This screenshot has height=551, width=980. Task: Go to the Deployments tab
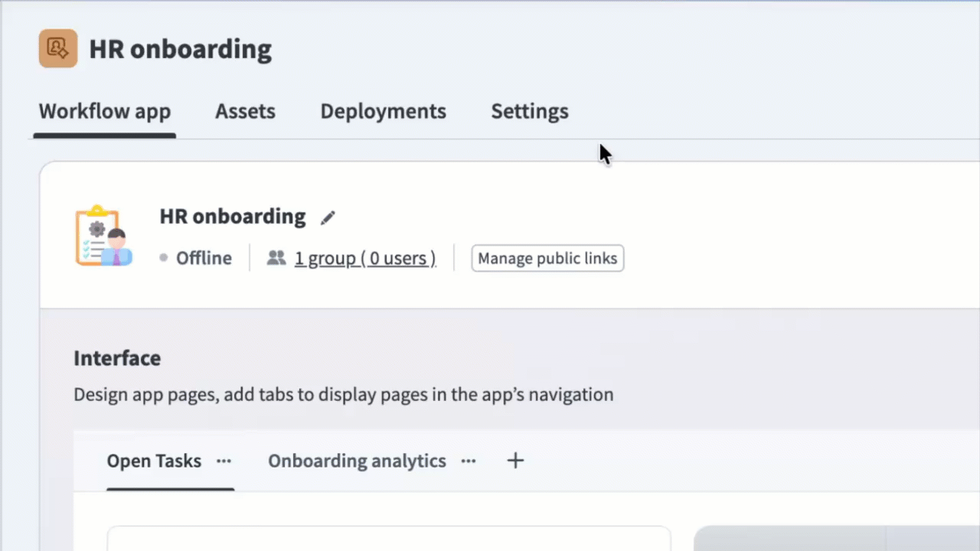(x=383, y=112)
